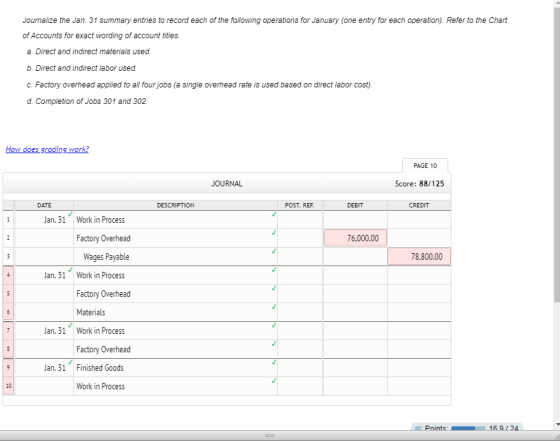Open the 'How does grading work?' link
The width and height of the screenshot is (560, 441).
click(47, 149)
